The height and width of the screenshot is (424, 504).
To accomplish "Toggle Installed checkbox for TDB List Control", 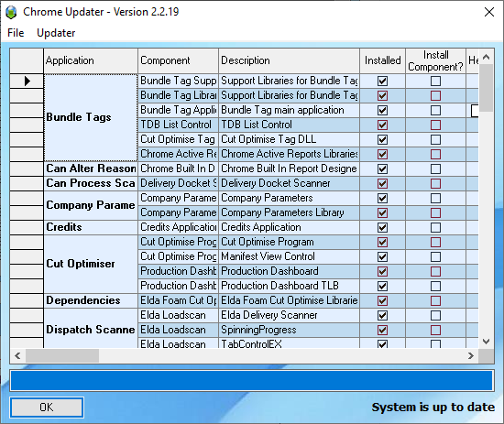I will [382, 125].
